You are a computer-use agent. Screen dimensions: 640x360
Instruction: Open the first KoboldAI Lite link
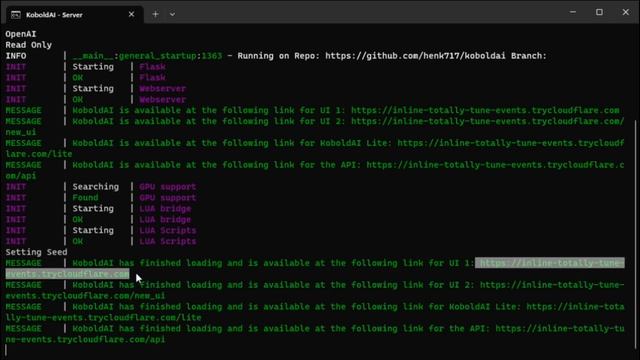click(x=511, y=143)
